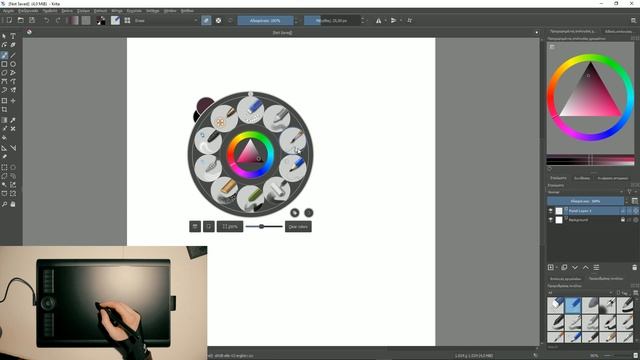Open the brush editor icon in toolbar
This screenshot has height=360, width=640.
point(116,20)
